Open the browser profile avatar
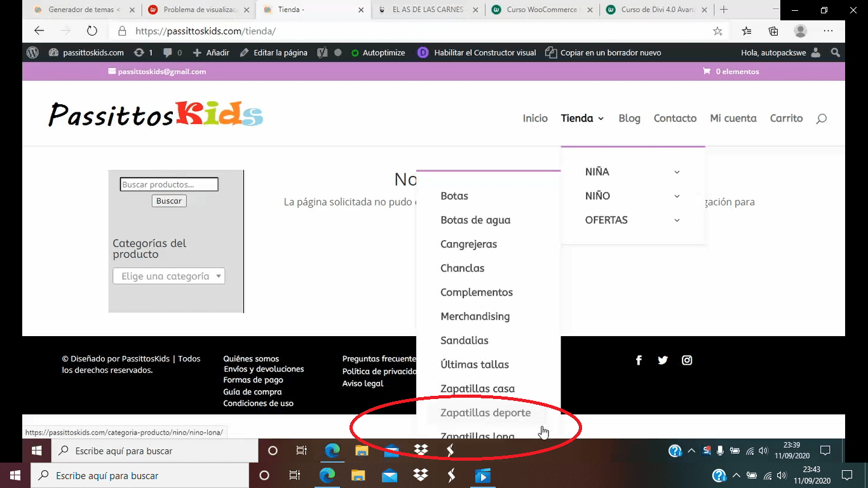 pos(801,30)
